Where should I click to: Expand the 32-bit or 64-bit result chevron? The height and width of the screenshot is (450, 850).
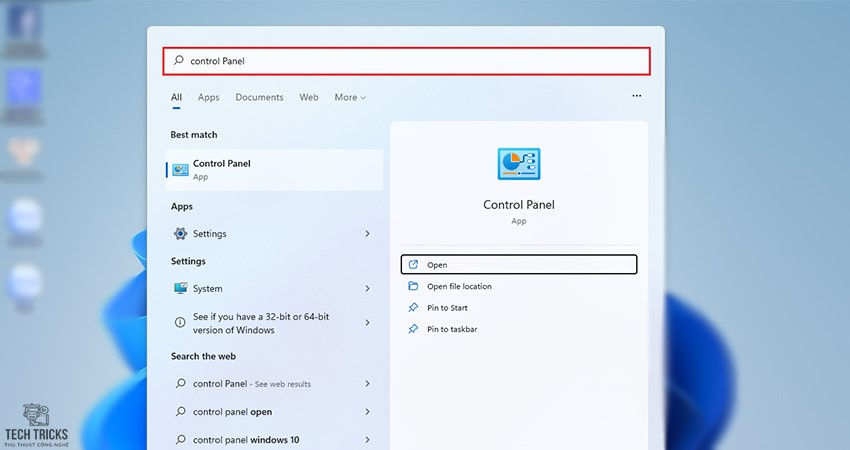[x=367, y=323]
